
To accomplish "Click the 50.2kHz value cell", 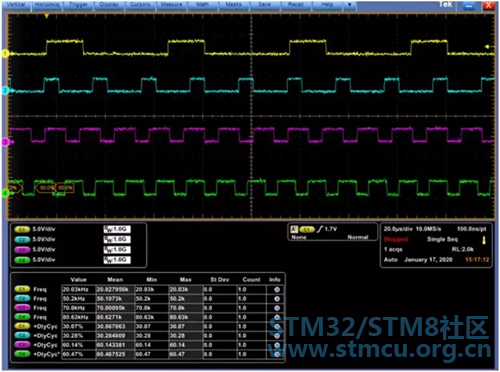I will click(79, 299).
